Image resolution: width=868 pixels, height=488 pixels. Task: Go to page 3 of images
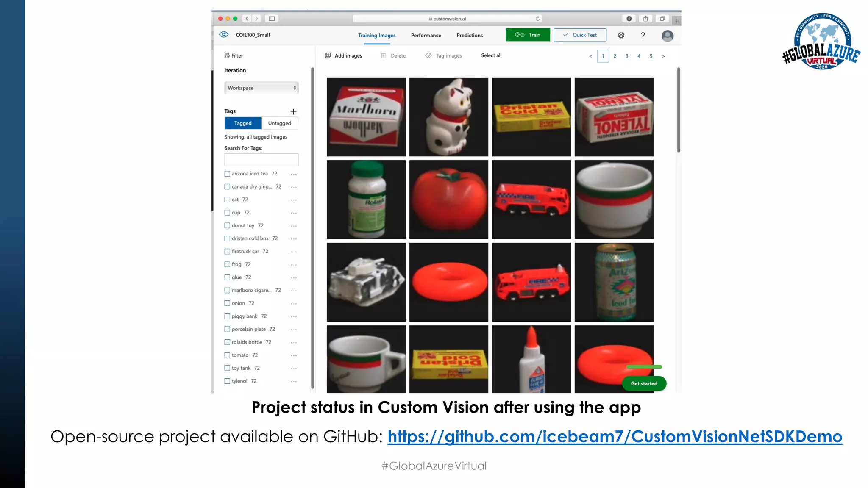pos(627,56)
